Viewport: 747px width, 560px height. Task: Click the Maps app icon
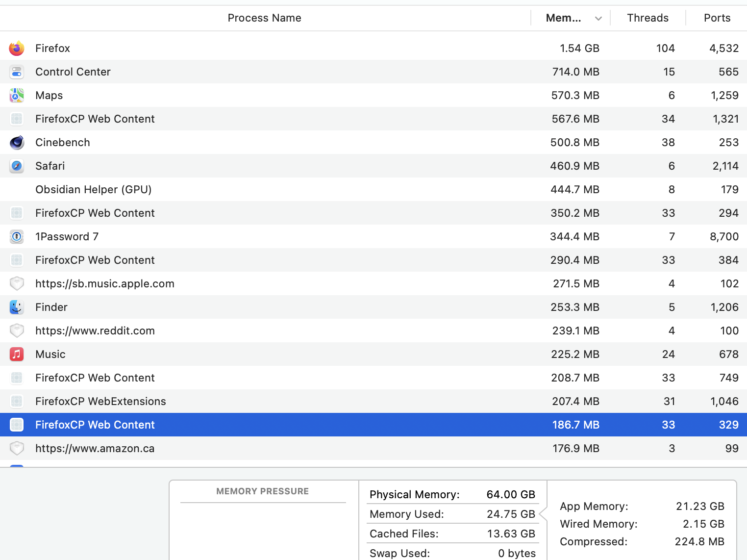coord(17,95)
